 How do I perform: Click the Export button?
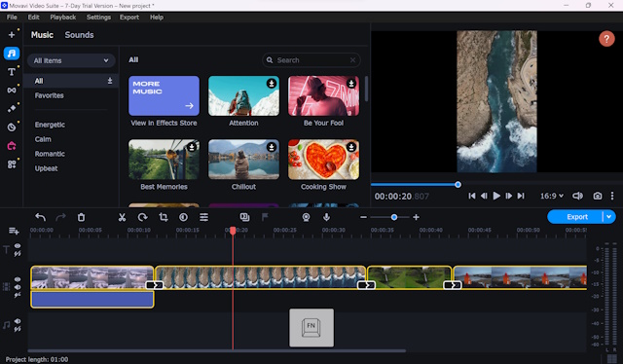point(576,217)
